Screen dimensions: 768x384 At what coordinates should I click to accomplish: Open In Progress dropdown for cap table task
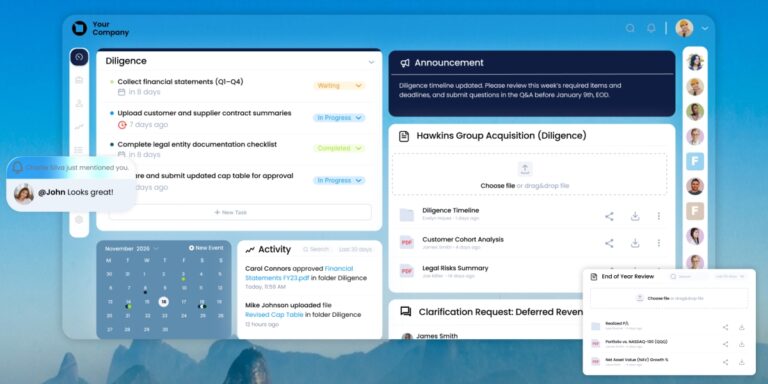point(339,180)
